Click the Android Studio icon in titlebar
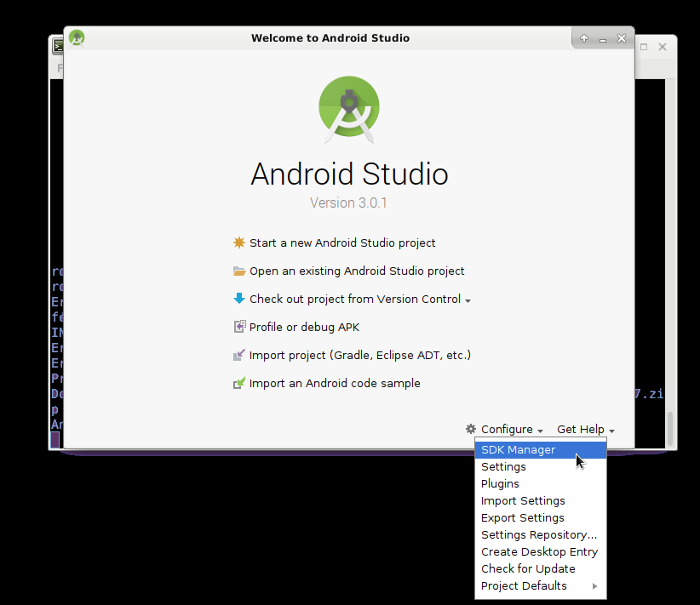700x605 pixels. [76, 37]
